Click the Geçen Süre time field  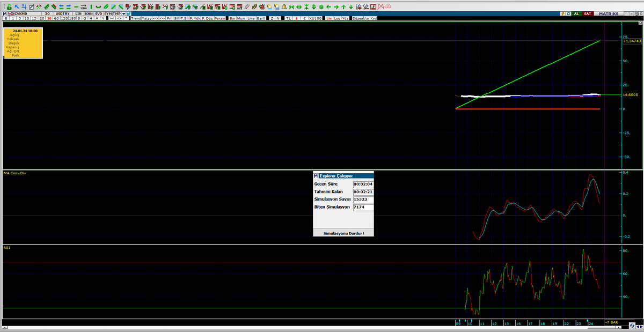pos(363,184)
